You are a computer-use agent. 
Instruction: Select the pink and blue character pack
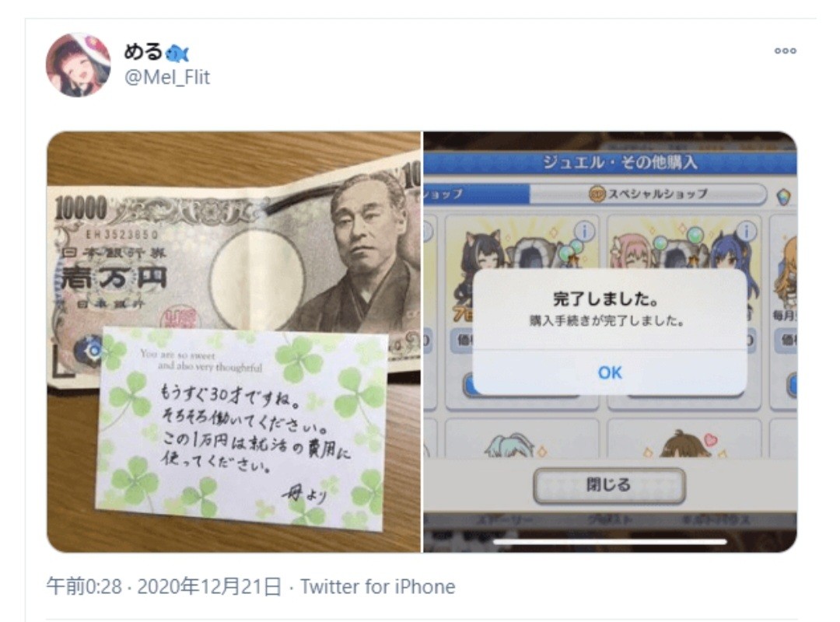[684, 313]
